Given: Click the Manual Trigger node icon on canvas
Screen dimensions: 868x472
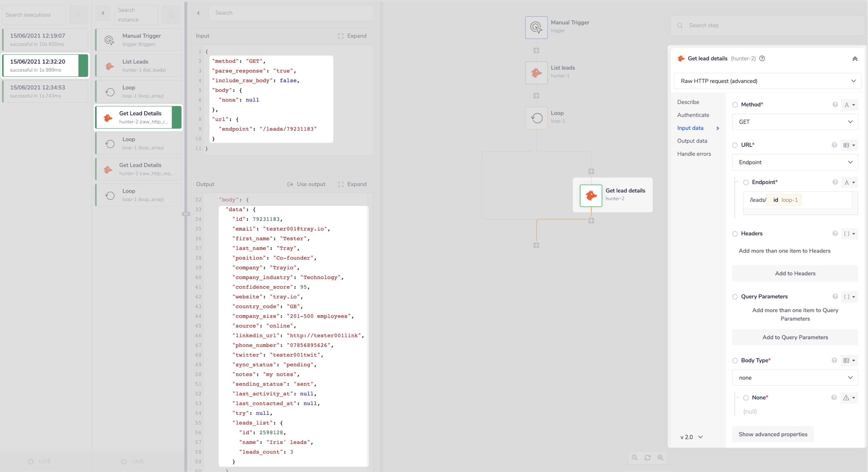Looking at the screenshot, I should (536, 27).
